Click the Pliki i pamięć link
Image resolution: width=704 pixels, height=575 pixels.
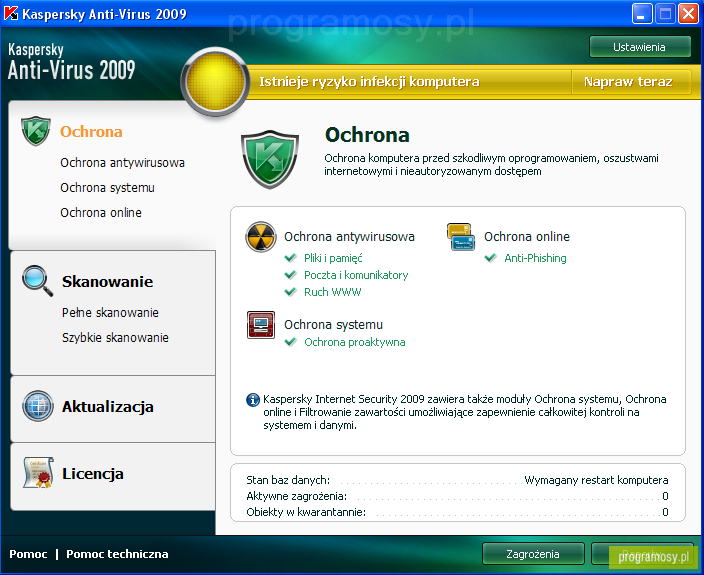(333, 258)
